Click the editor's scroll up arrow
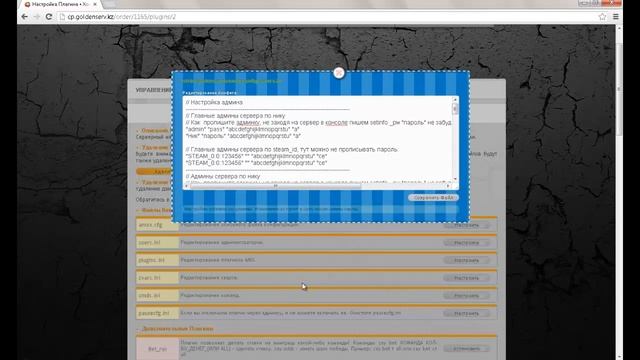Image resolution: width=640 pixels, height=360 pixels. coord(455,100)
